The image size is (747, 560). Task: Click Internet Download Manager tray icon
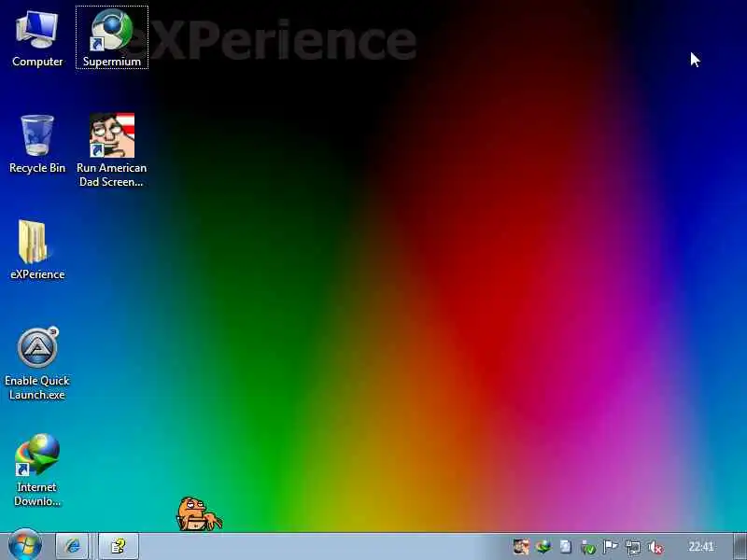(543, 547)
